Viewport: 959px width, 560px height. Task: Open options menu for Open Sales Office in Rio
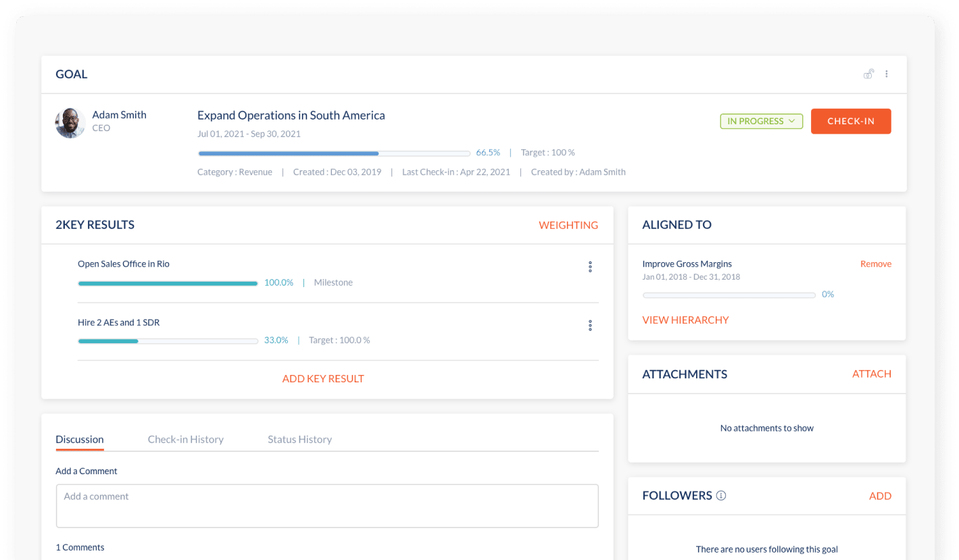coord(590,267)
